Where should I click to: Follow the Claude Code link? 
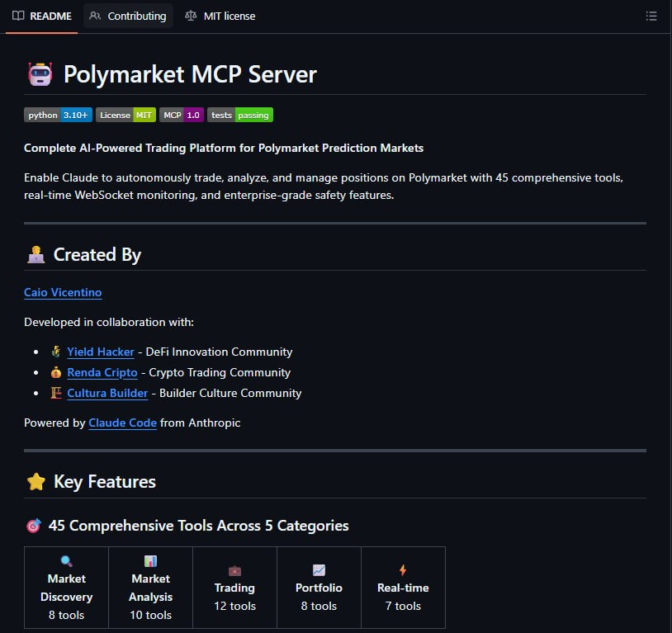point(122,423)
